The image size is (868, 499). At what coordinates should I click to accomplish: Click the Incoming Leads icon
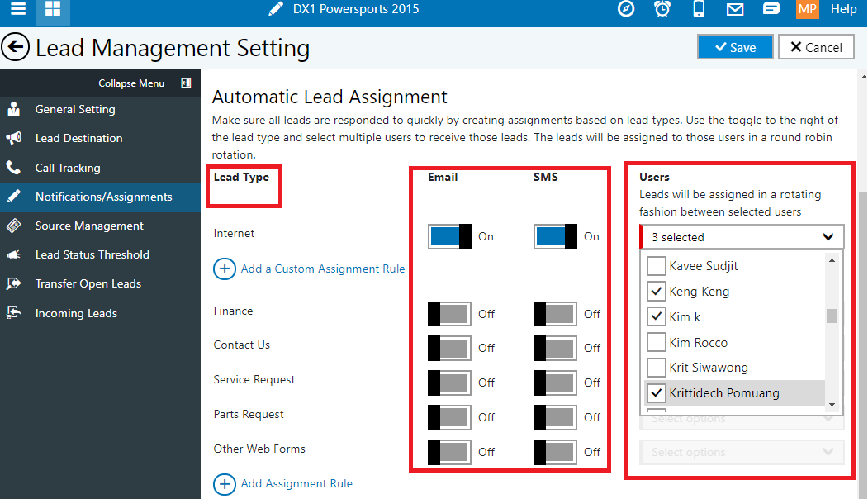click(x=14, y=313)
